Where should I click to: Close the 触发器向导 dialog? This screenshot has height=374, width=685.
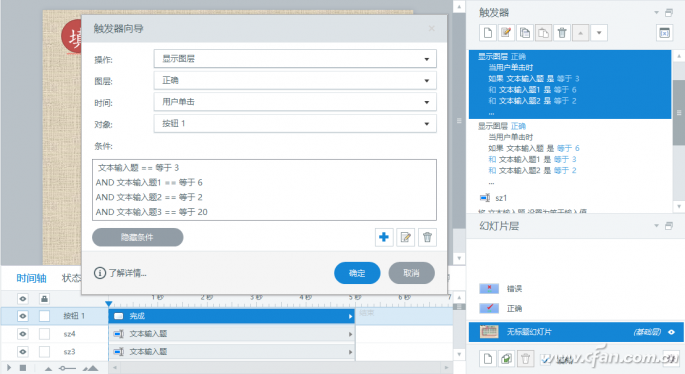click(432, 28)
